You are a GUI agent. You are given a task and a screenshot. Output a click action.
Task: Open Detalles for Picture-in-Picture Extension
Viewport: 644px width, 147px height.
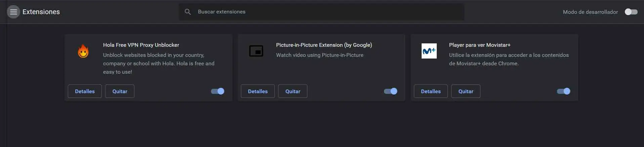point(258,91)
